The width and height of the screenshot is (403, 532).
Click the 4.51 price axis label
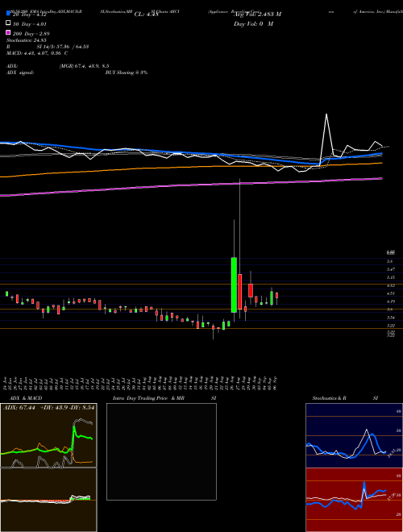390,293
